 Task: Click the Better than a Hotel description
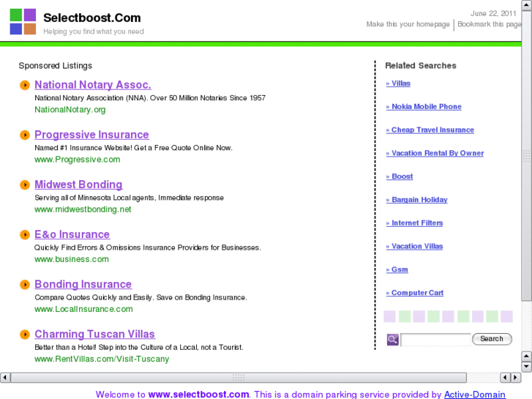139,348
